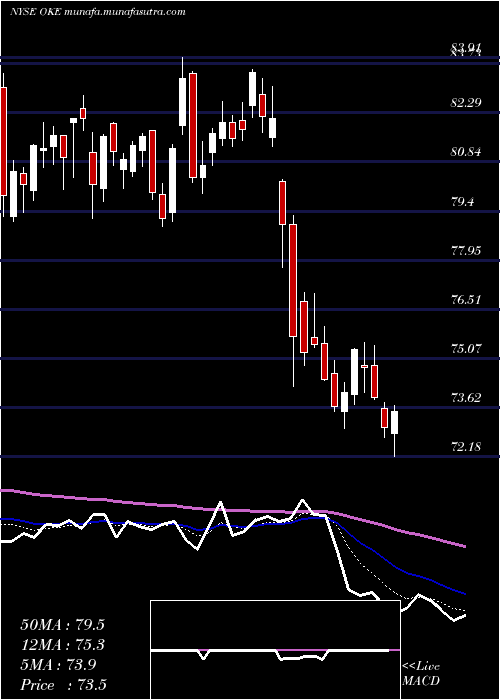The width and height of the screenshot is (500, 700).
Task: Click the 82.29 price level label
Action: pyautogui.click(x=466, y=103)
